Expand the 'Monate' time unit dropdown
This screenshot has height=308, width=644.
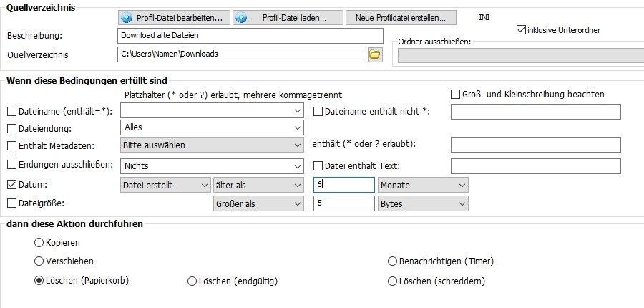click(424, 185)
